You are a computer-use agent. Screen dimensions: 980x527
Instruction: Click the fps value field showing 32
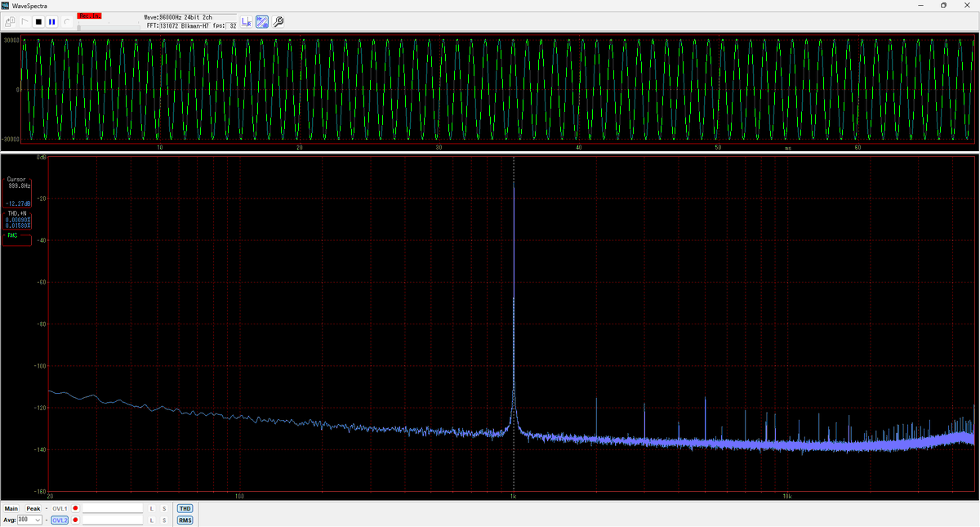point(231,25)
